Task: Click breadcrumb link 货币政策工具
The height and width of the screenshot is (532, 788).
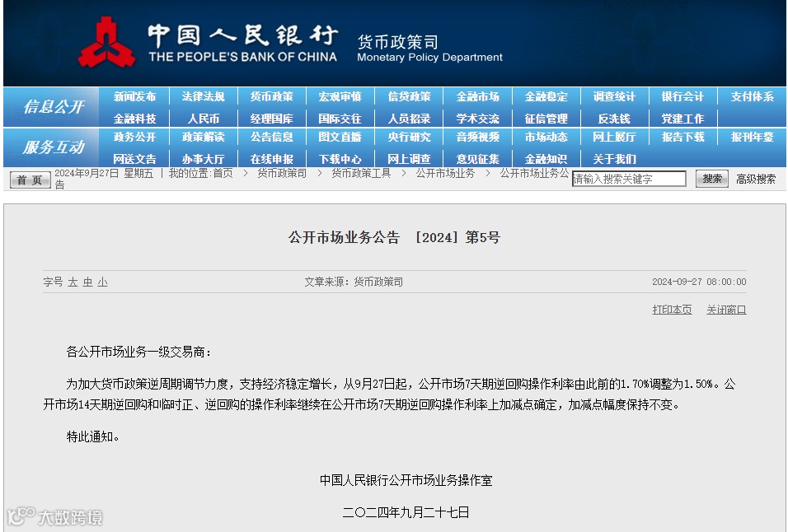Action: tap(361, 173)
